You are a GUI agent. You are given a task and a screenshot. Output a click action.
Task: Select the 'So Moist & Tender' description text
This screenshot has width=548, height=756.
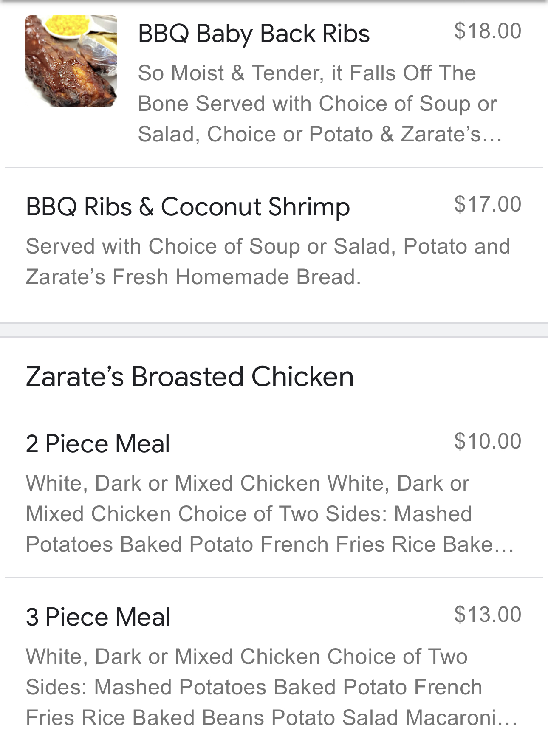[x=307, y=73]
